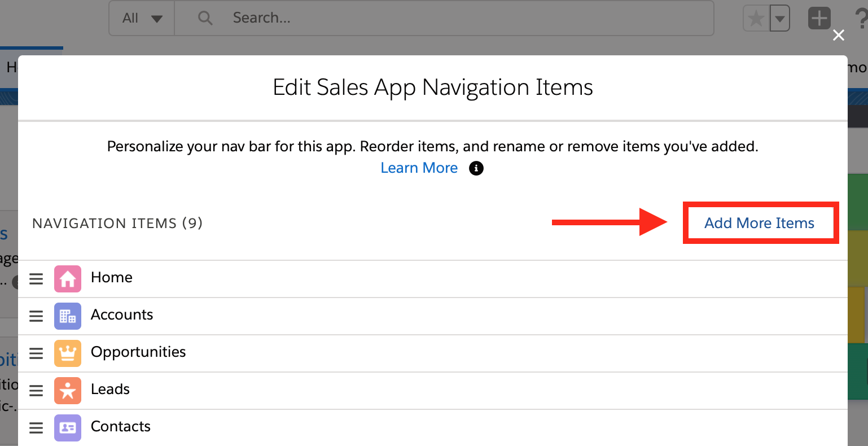Click the drag handle for Accounts
The height and width of the screenshot is (446, 868).
pyautogui.click(x=36, y=316)
